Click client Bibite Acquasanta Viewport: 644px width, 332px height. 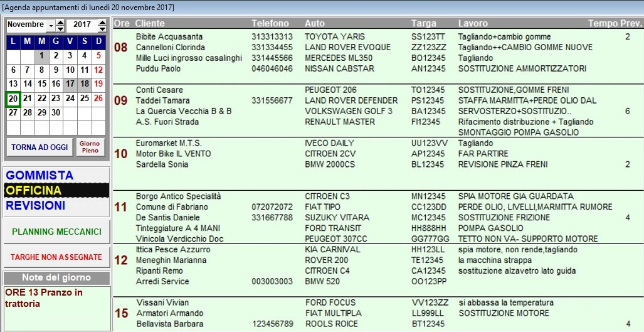(169, 36)
